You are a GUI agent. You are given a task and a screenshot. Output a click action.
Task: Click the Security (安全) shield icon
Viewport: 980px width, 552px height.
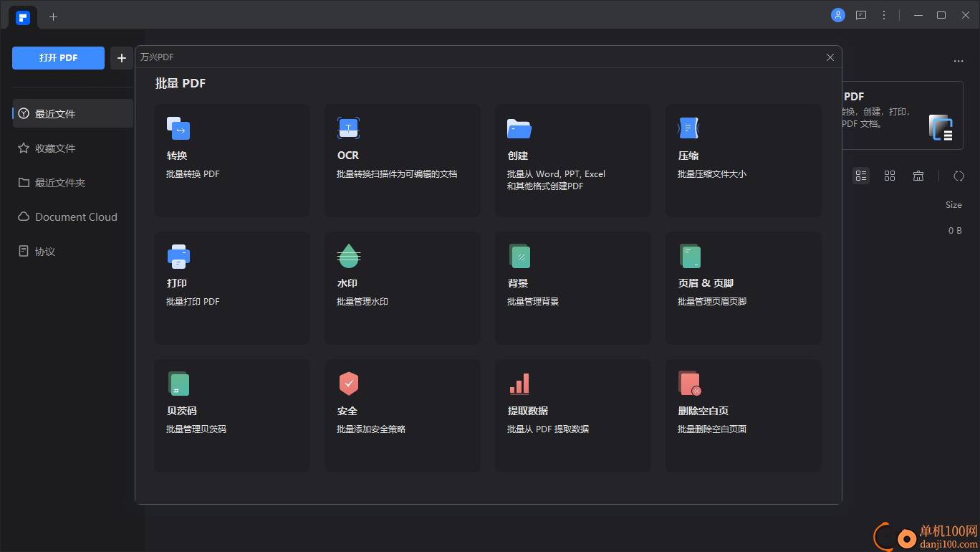pyautogui.click(x=349, y=384)
